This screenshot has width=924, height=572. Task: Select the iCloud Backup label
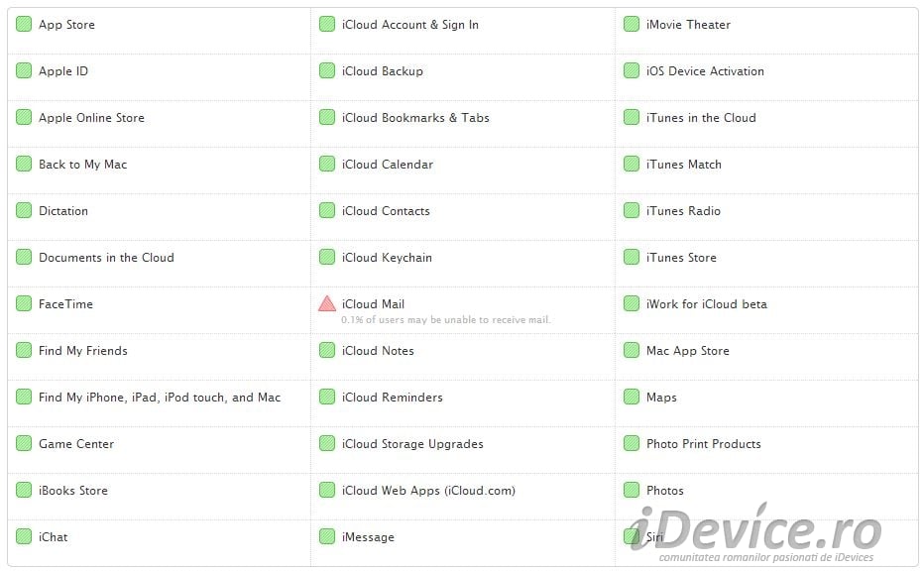[383, 71]
